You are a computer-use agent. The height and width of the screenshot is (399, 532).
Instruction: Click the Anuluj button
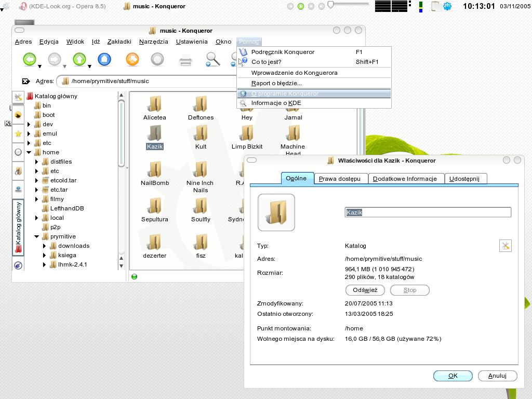497,376
